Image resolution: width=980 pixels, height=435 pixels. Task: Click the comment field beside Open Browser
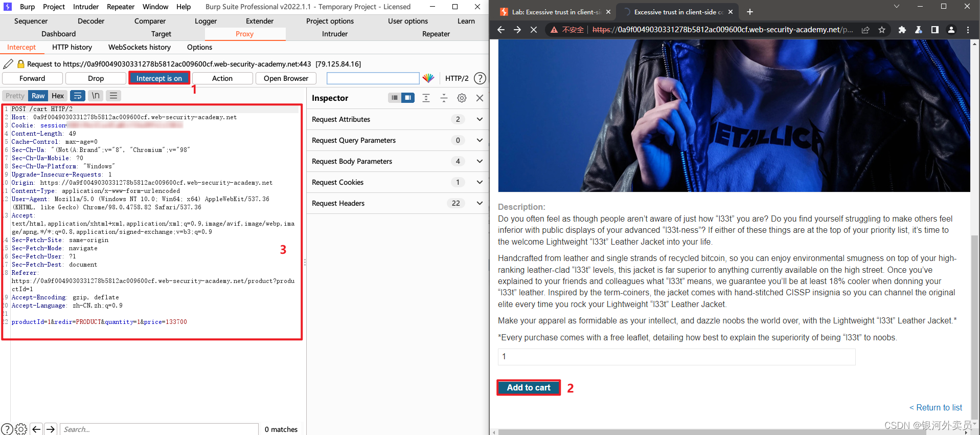(373, 78)
